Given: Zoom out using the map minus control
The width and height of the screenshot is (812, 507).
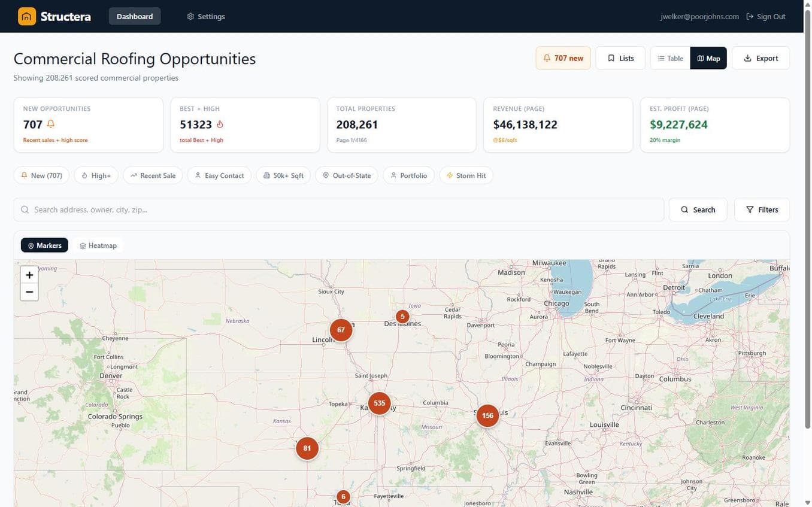Looking at the screenshot, I should point(29,292).
